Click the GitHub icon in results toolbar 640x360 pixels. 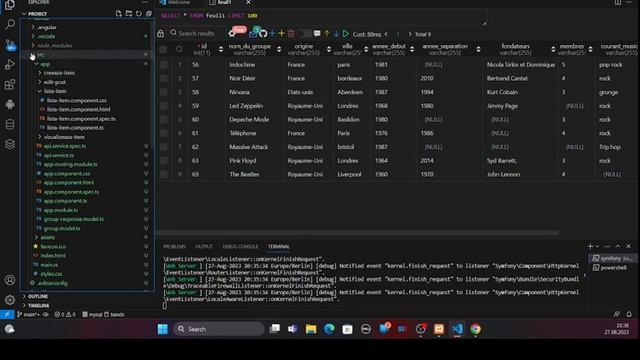click(x=263, y=34)
